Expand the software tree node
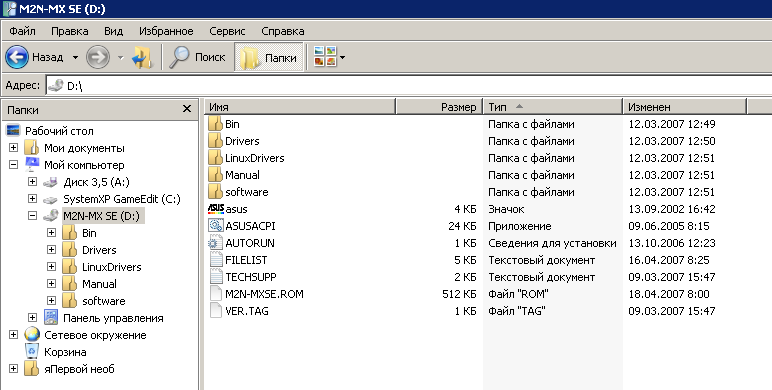This screenshot has width=772, height=390. [x=51, y=300]
